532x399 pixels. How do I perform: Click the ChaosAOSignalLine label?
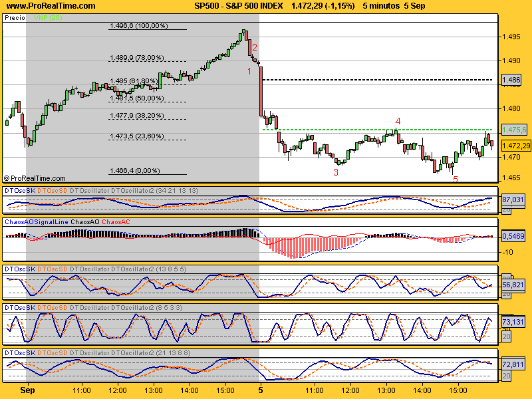point(37,222)
